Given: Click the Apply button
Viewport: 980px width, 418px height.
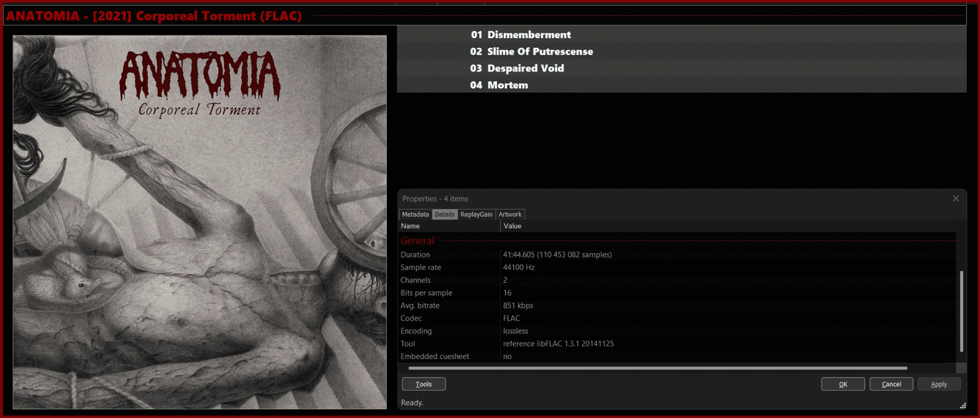Looking at the screenshot, I should tap(939, 384).
